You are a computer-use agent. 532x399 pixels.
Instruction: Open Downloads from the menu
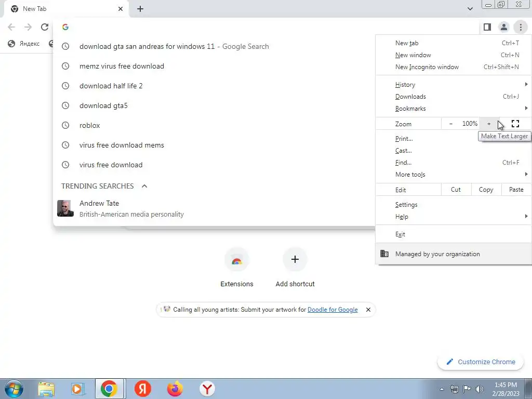point(453,96)
